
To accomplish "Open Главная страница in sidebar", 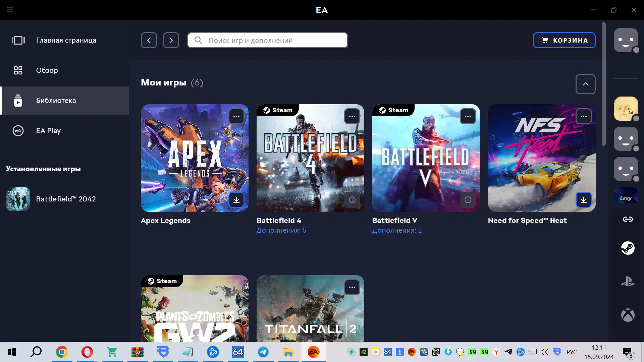I will coord(64,40).
